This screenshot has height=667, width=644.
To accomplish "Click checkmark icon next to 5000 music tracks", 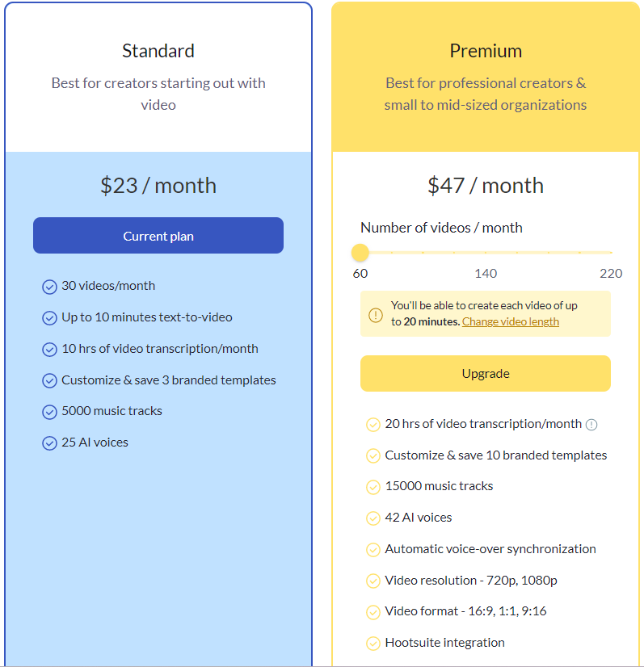I will coord(49,412).
